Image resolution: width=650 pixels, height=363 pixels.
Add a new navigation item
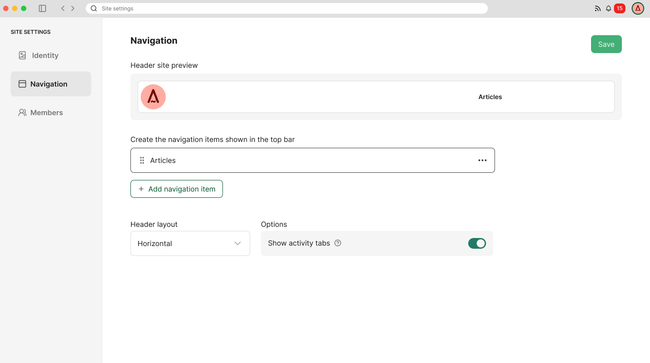(x=177, y=189)
